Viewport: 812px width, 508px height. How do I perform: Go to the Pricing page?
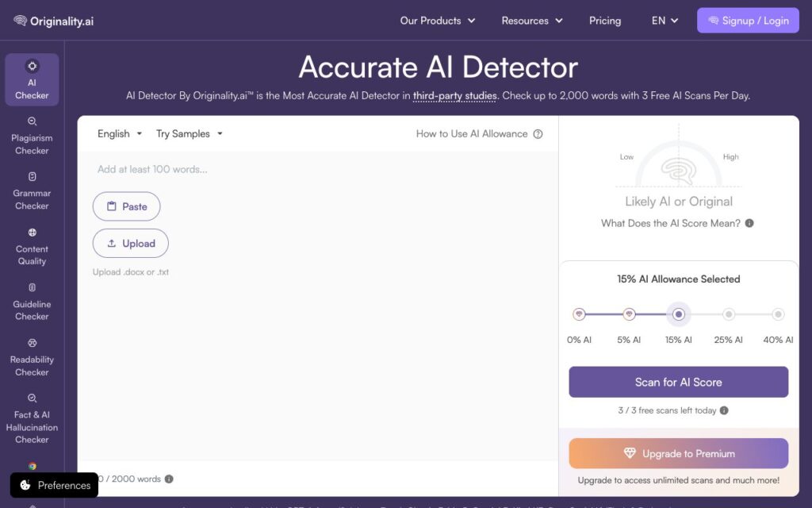tap(605, 21)
